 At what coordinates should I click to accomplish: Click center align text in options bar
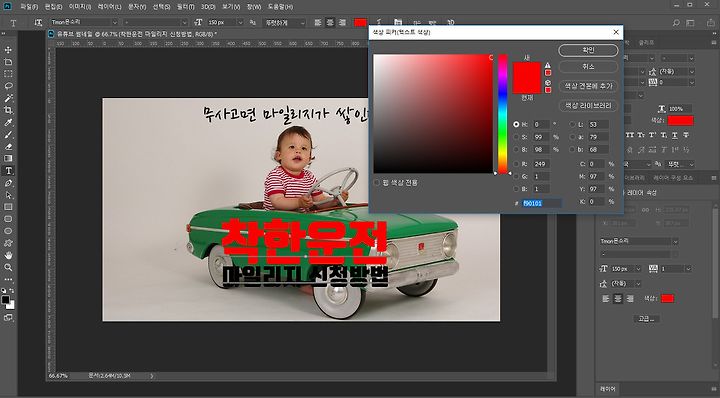[x=330, y=22]
